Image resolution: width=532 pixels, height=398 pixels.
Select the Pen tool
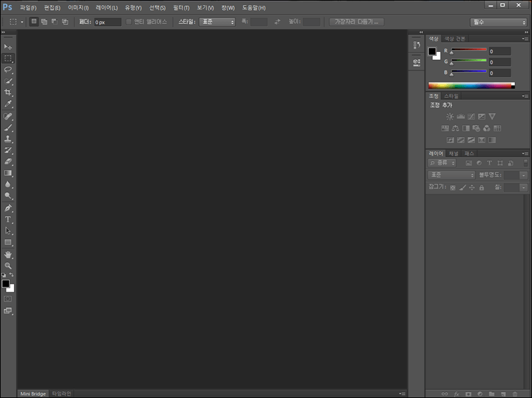point(8,208)
